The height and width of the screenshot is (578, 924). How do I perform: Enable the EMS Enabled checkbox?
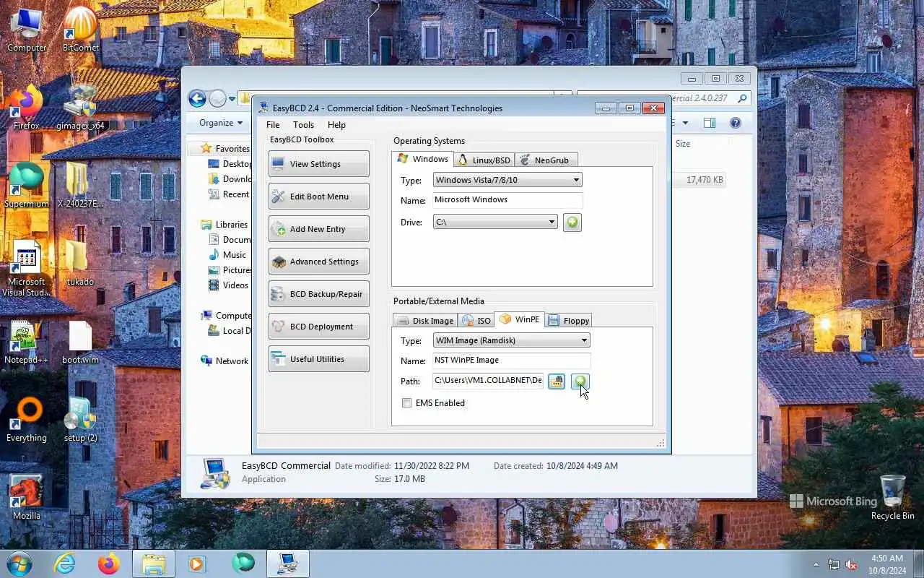pyautogui.click(x=407, y=403)
